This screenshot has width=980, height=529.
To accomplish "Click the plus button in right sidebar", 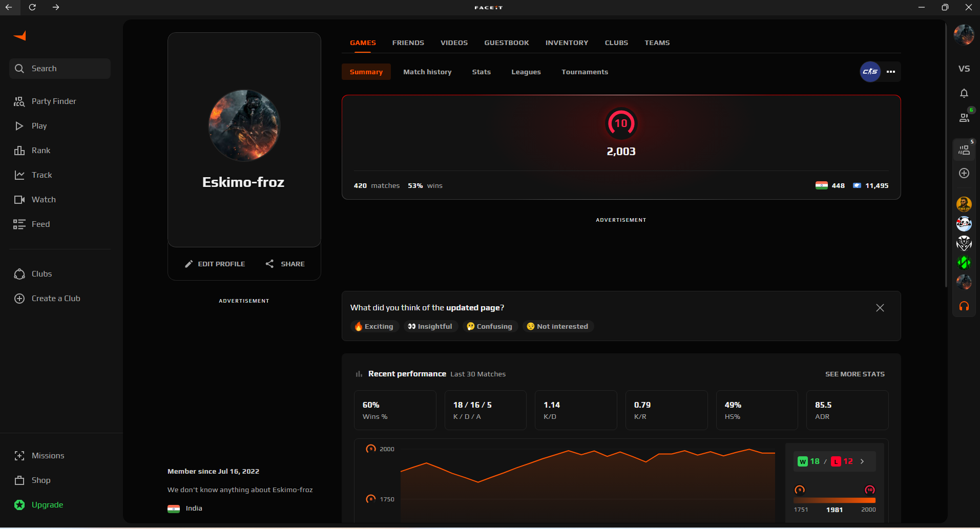I will pyautogui.click(x=964, y=173).
